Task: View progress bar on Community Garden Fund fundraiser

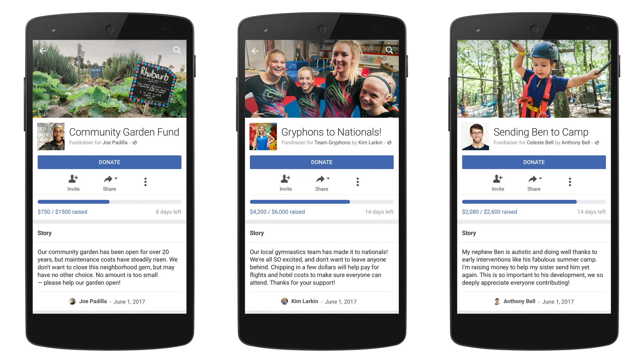Action: coord(108,202)
